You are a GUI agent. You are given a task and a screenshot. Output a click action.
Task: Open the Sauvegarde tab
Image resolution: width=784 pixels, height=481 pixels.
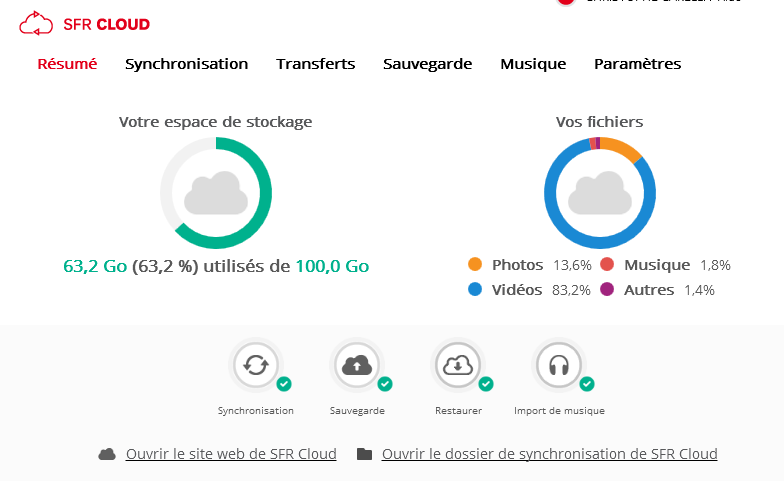click(x=427, y=64)
